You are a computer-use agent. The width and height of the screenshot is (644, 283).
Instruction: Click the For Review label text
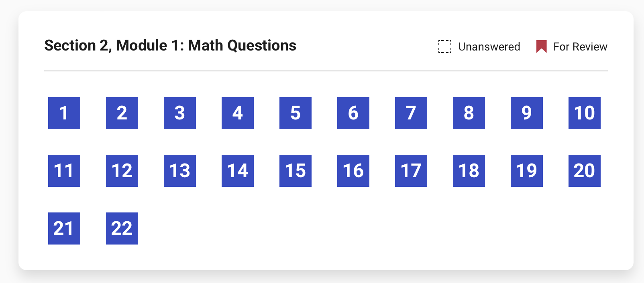pyautogui.click(x=580, y=46)
